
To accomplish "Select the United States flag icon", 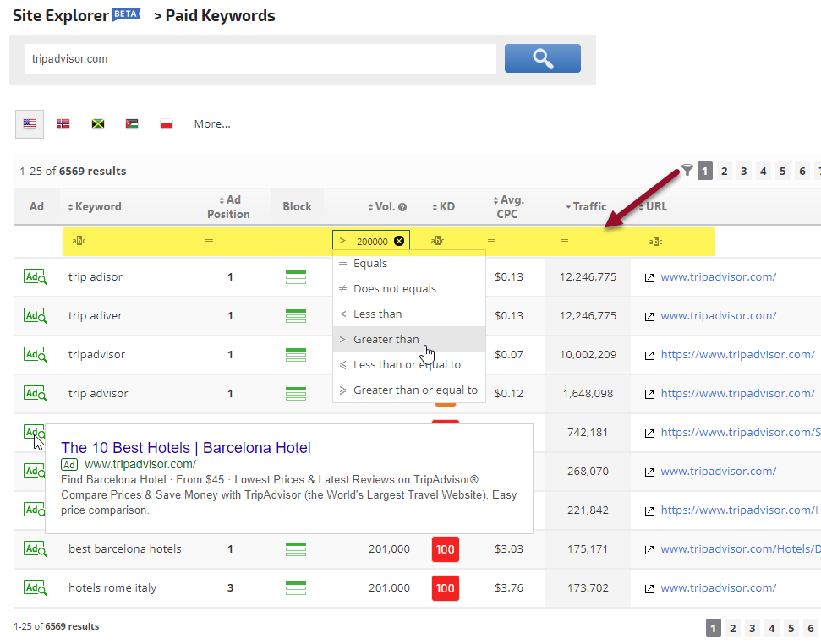I will click(x=30, y=124).
